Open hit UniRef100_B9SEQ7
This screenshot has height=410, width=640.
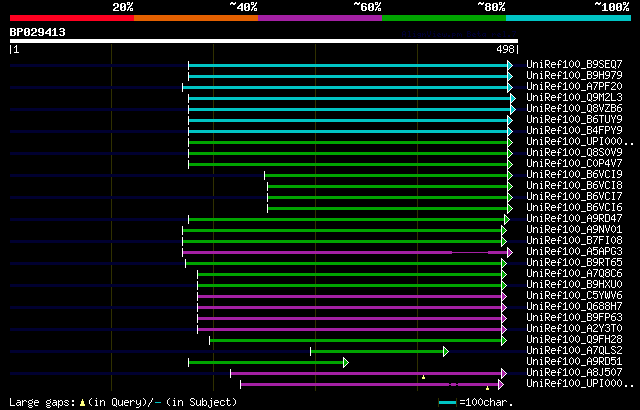574,64
